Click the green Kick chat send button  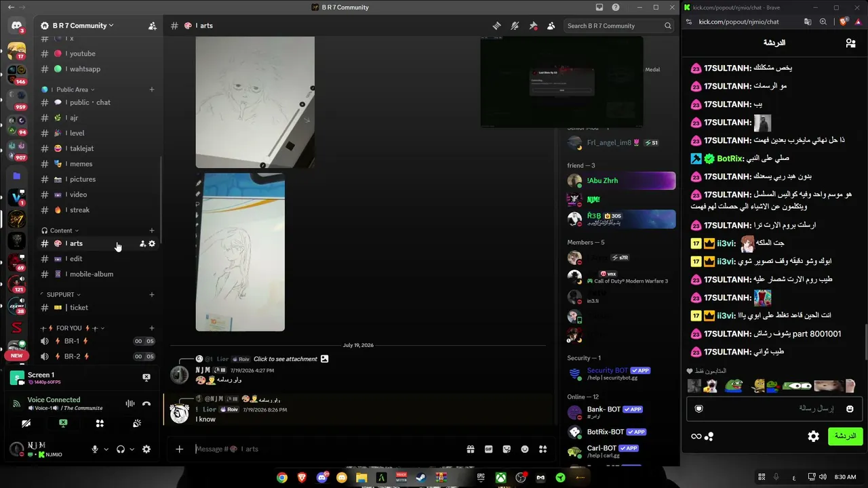coord(845,436)
